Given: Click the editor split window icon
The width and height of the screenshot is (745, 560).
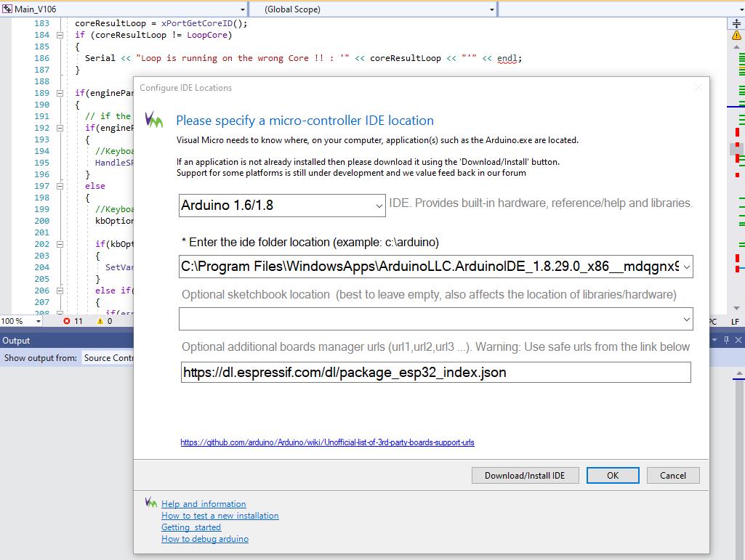Looking at the screenshot, I should click(736, 23).
